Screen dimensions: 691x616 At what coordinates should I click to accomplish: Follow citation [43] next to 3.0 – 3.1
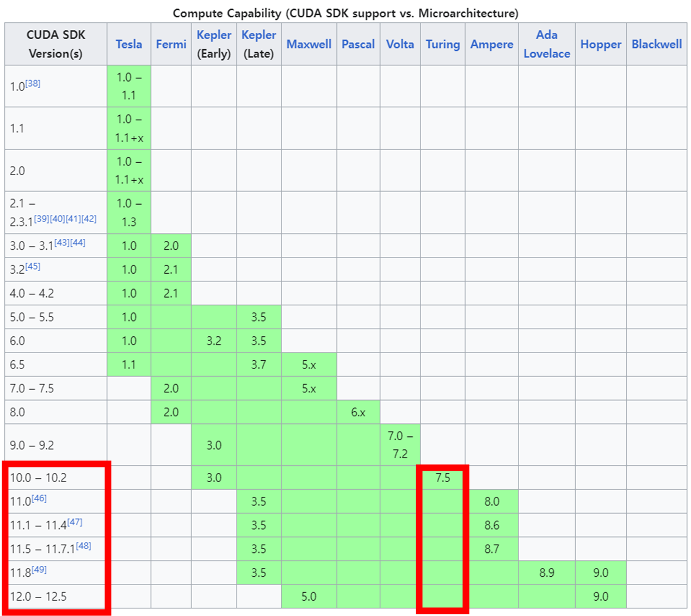pos(61,243)
